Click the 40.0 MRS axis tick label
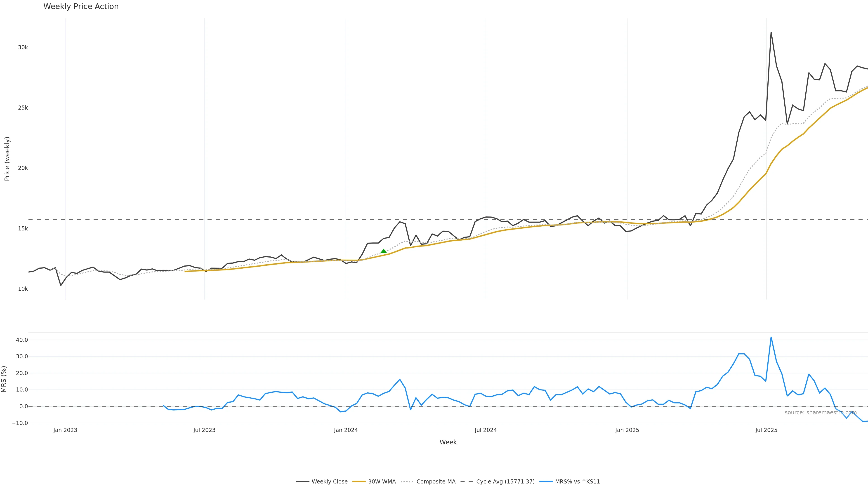 22,340
